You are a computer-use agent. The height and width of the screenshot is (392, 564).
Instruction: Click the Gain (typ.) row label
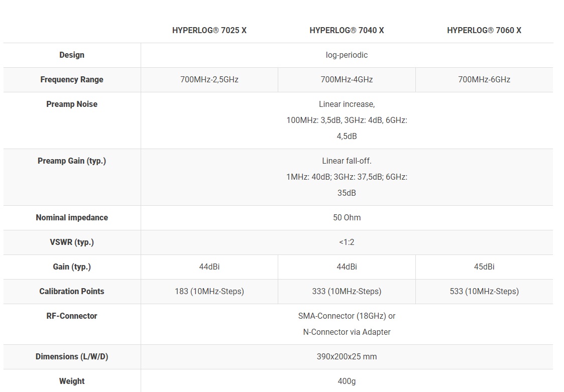[72, 267]
